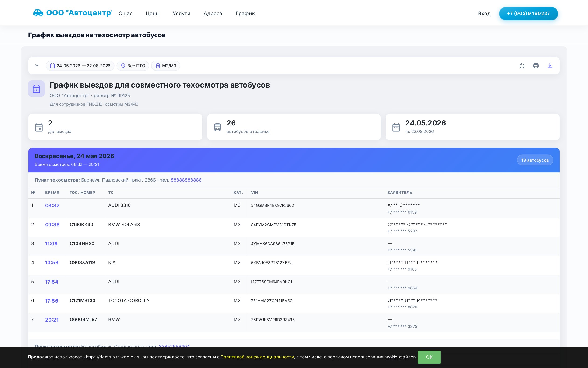
Task: Click VIN 5XBN10E3PT312XBFU
Action: click(x=272, y=263)
